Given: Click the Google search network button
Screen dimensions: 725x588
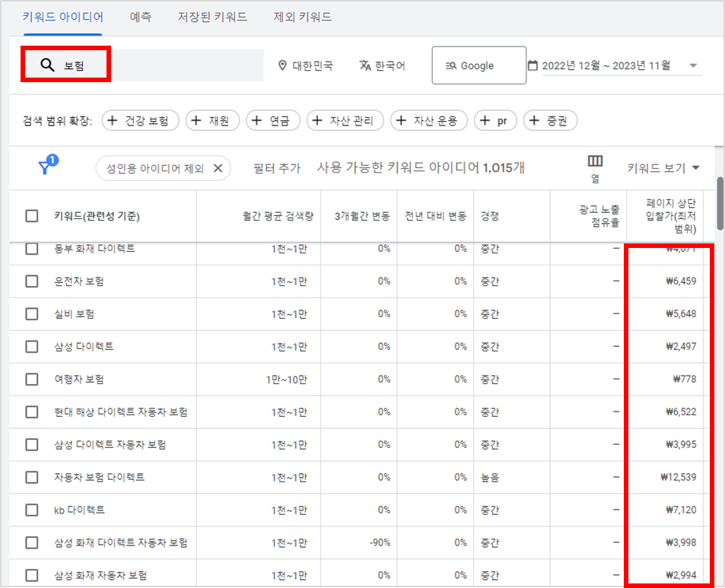Looking at the screenshot, I should (x=479, y=65).
